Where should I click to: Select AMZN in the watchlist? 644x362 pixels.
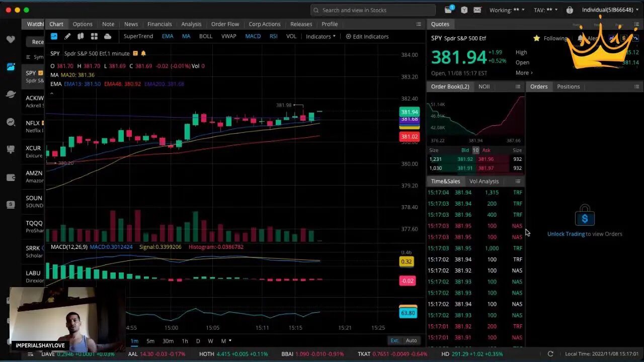pyautogui.click(x=34, y=176)
